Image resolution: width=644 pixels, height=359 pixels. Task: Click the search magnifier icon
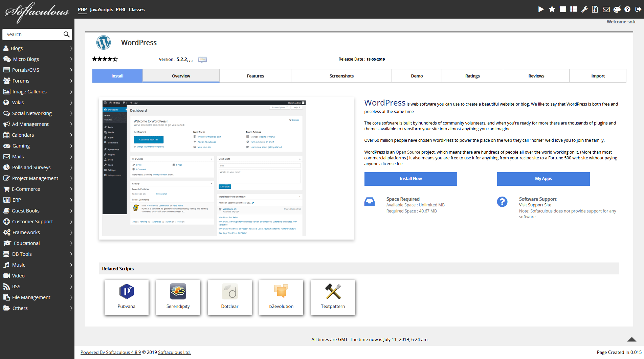pyautogui.click(x=66, y=35)
